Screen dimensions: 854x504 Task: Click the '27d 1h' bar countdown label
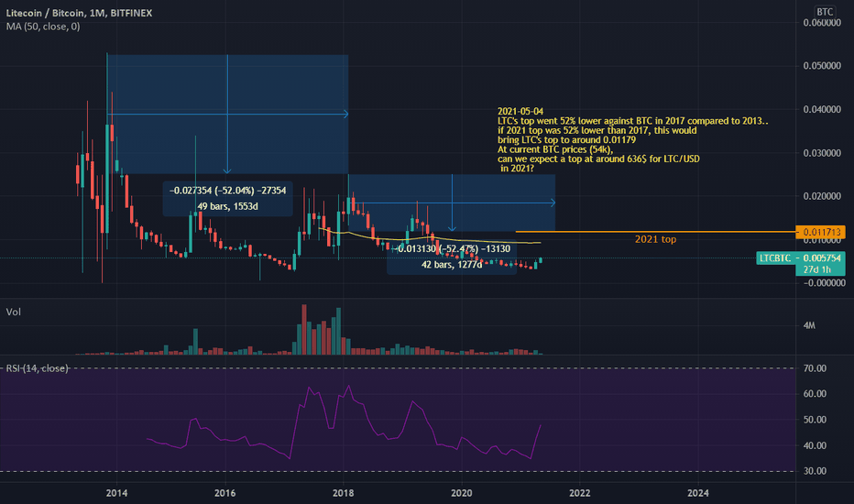click(817, 269)
